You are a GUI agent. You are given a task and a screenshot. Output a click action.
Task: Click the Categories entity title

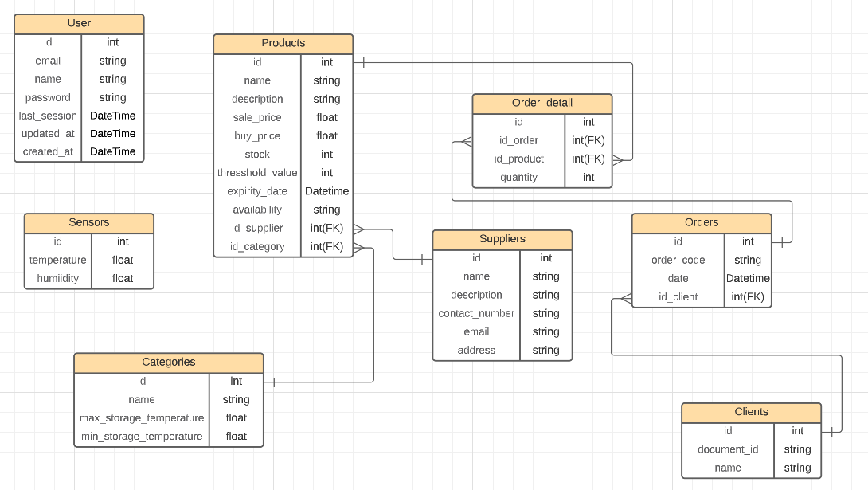(169, 363)
